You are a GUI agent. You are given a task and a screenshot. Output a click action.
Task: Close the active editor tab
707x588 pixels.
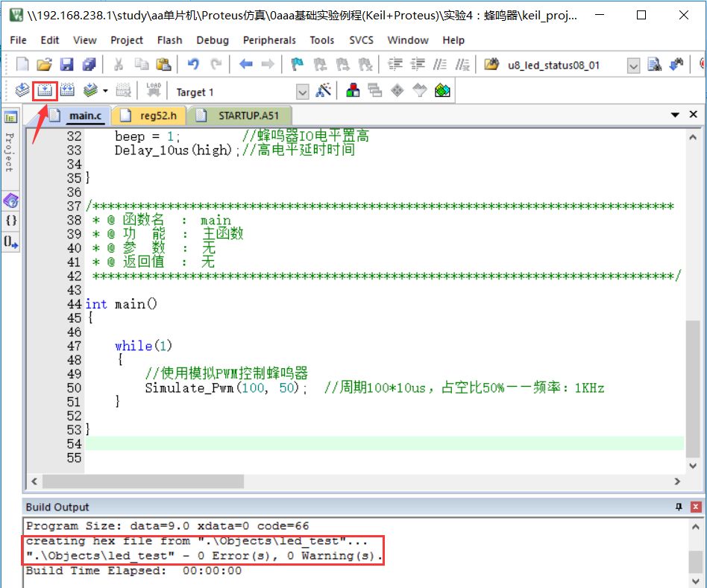click(x=694, y=115)
